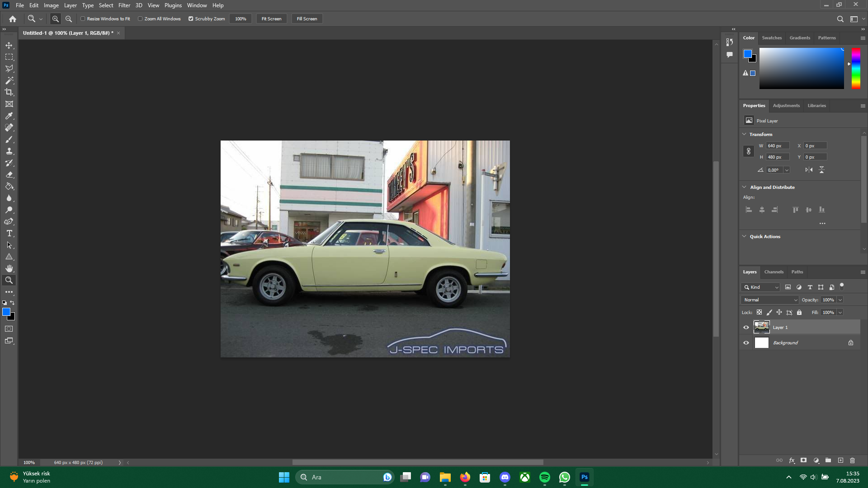
Task: Select the Hand tool
Action: click(x=9, y=268)
